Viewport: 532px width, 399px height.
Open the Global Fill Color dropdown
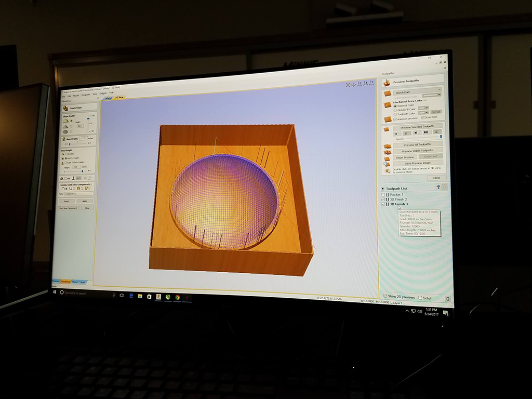pos(423,108)
